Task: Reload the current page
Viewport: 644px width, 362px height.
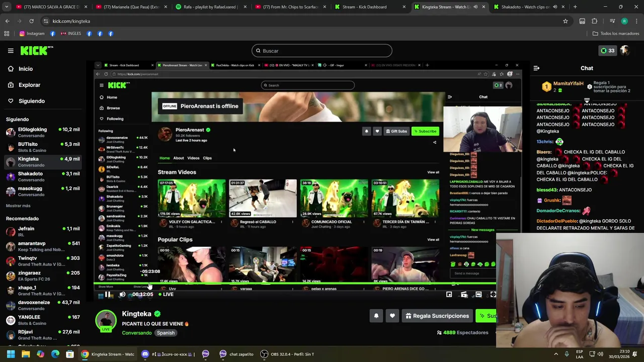Action: 31,21
